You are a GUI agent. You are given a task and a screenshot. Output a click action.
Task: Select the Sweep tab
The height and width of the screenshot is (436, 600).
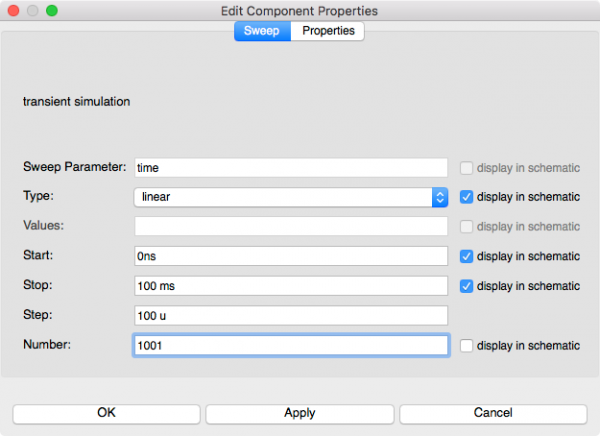click(x=262, y=31)
